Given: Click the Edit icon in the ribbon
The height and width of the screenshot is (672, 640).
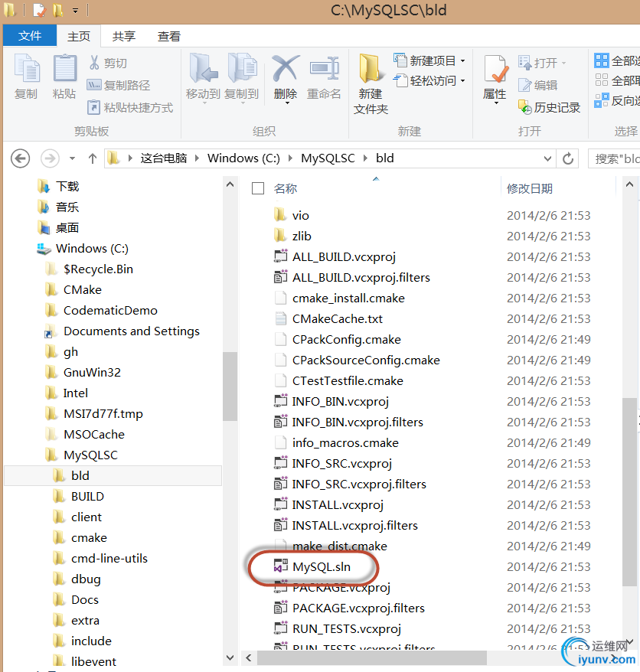Looking at the screenshot, I should 524,85.
